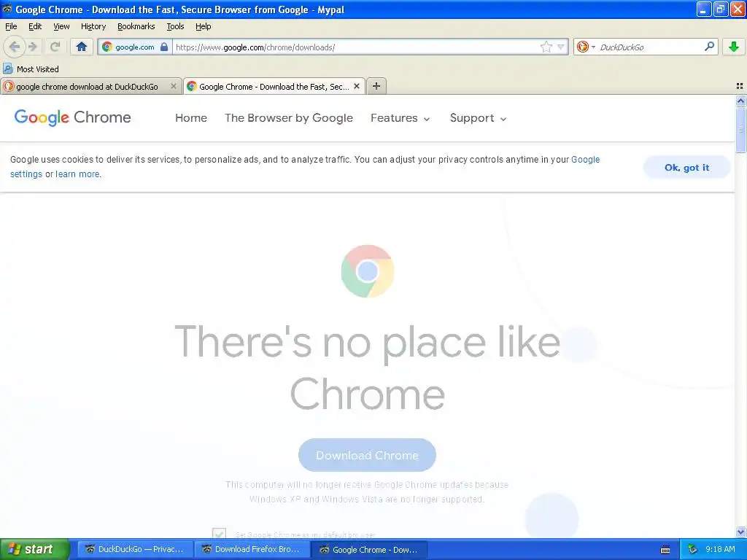Click the Download Chrome button
The width and height of the screenshot is (747, 560).
click(x=367, y=455)
